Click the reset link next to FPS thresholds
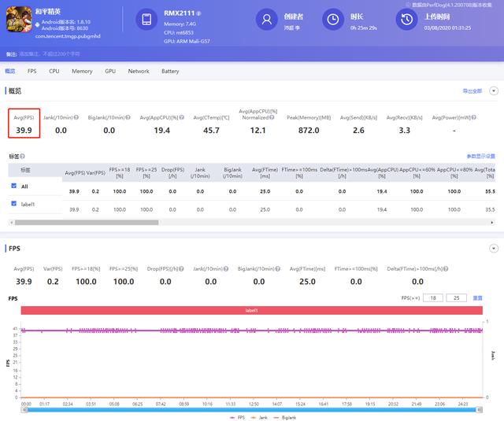 (477, 298)
